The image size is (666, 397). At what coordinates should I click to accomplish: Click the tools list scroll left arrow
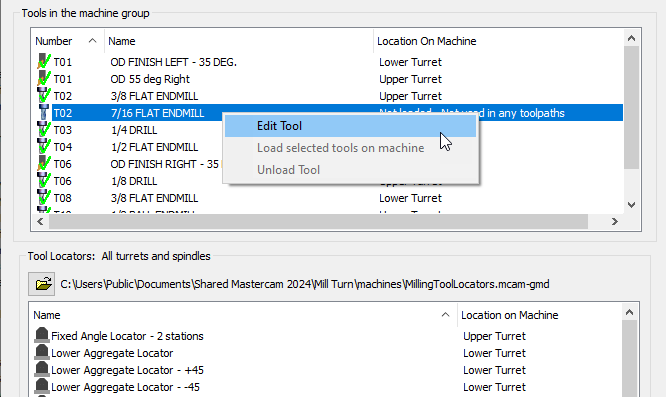(x=40, y=221)
